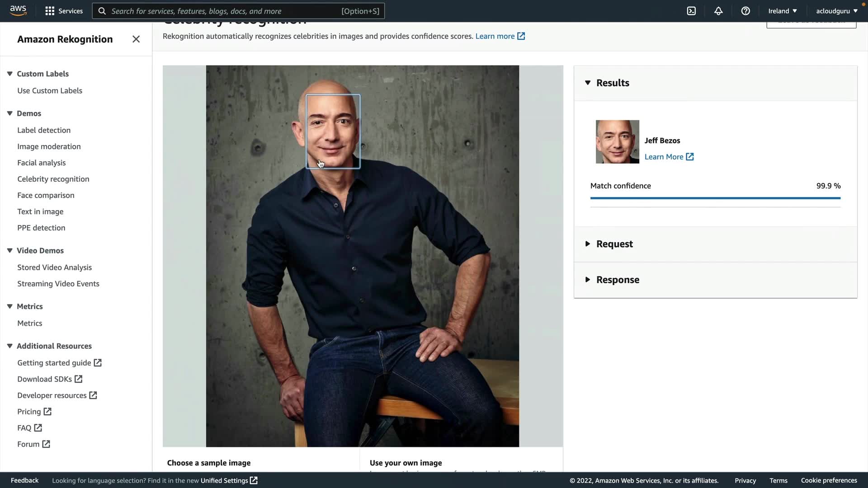
Task: Collapse the Demos sidebar group
Action: pyautogui.click(x=9, y=113)
